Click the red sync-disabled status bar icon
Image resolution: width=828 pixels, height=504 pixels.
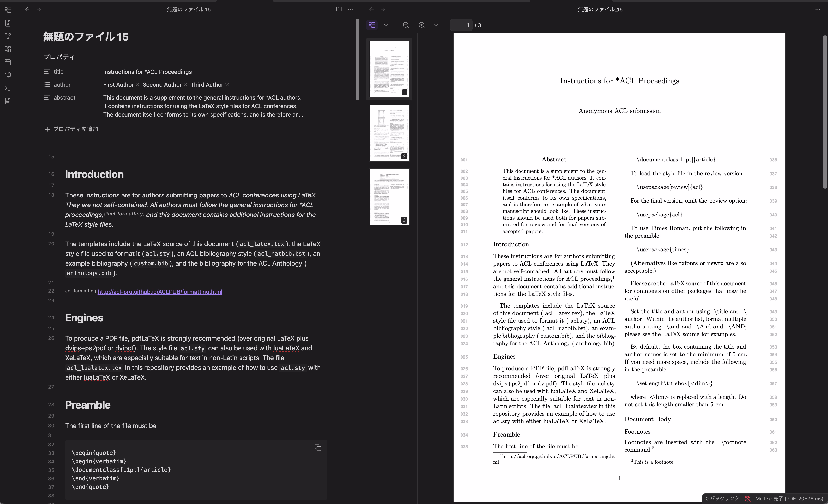(747, 499)
